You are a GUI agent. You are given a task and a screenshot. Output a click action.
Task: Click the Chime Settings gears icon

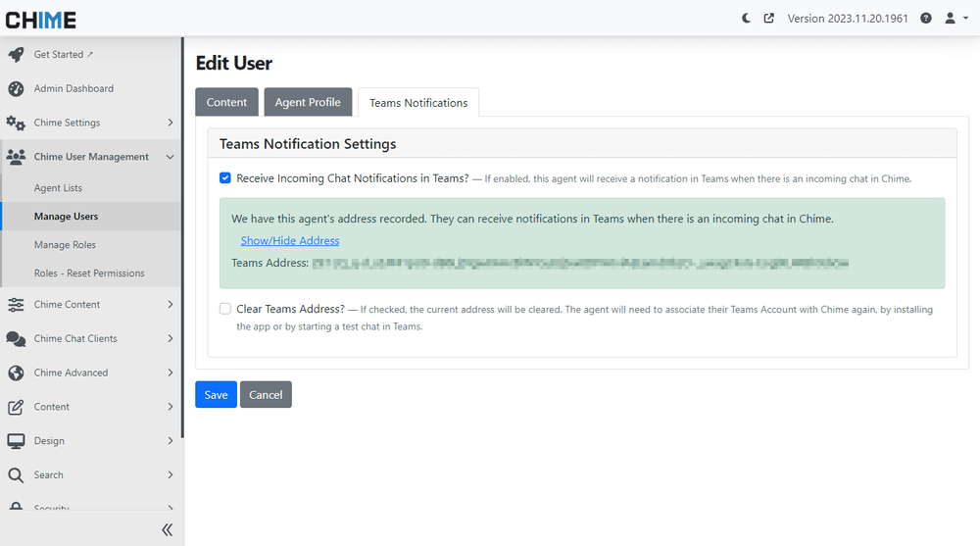pos(17,123)
